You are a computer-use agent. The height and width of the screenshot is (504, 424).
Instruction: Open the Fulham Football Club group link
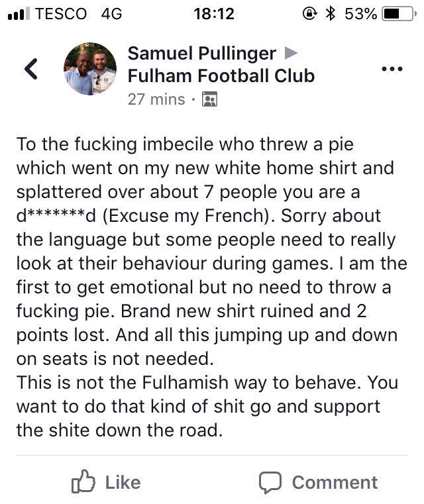221,76
